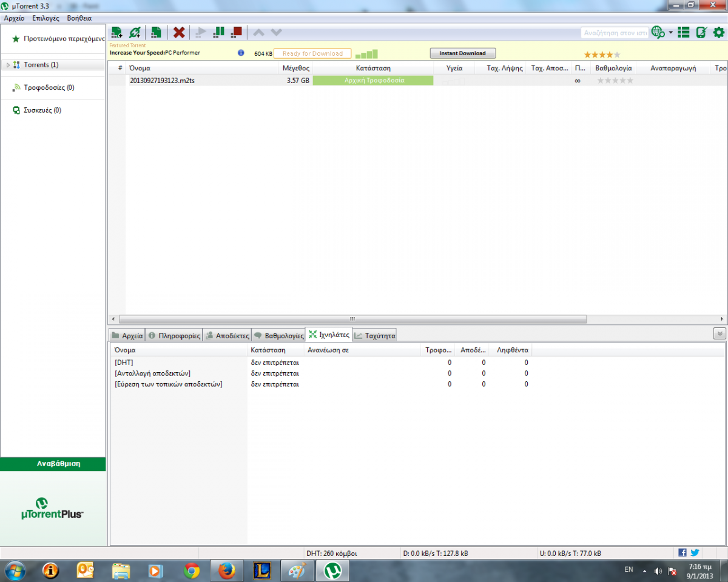The width and height of the screenshot is (728, 582).
Task: Click the Move Down Queue arrow
Action: click(277, 32)
